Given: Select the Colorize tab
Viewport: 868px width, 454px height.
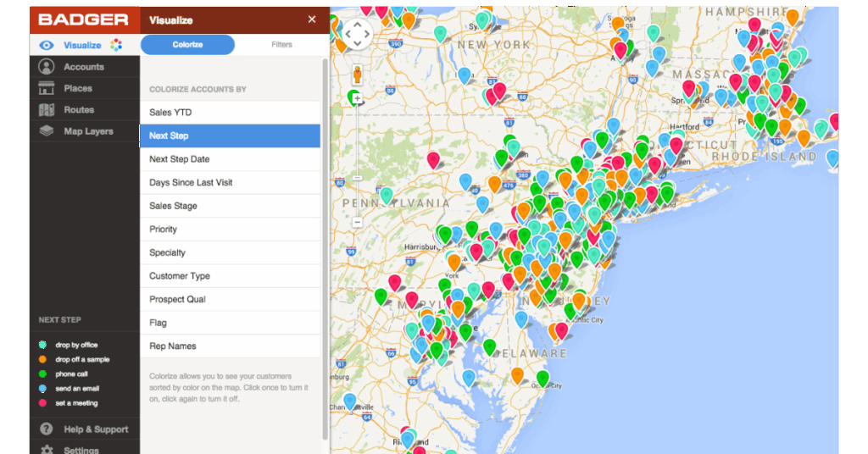Looking at the screenshot, I should pos(187,45).
